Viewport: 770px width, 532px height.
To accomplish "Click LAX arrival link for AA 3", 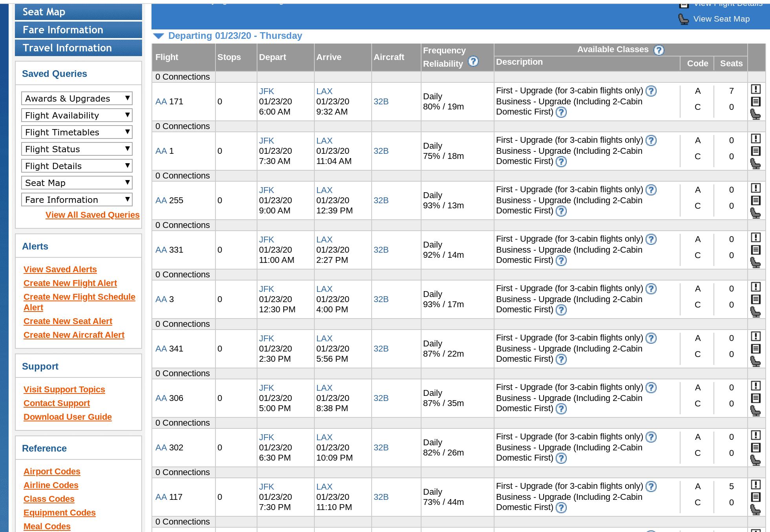I will pyautogui.click(x=325, y=289).
